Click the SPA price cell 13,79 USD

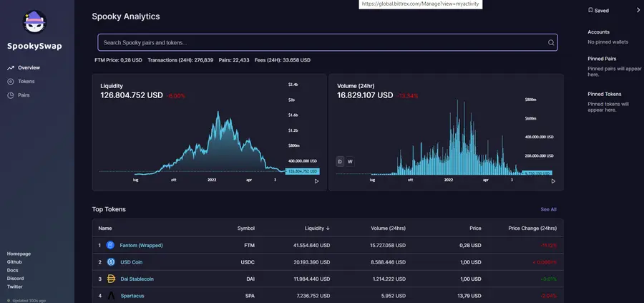tap(470, 296)
